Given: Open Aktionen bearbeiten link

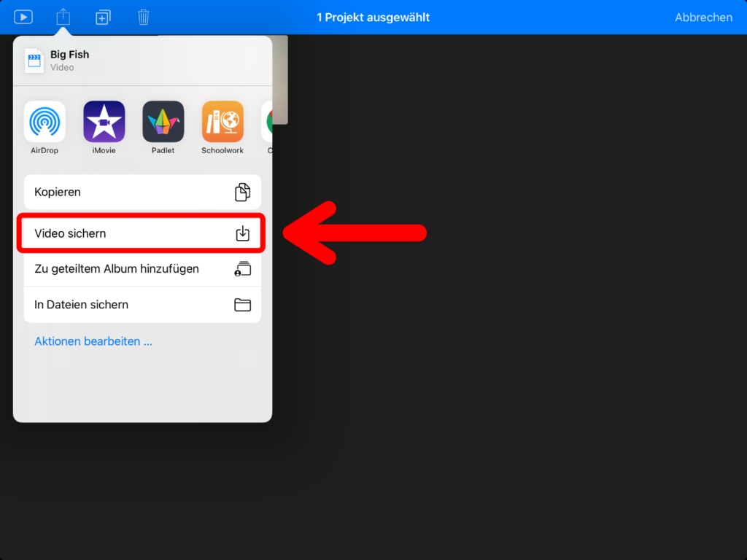Looking at the screenshot, I should pos(93,341).
